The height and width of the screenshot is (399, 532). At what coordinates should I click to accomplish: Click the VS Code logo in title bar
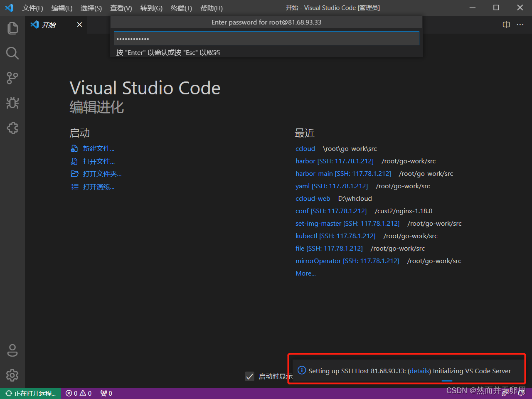[9, 7]
